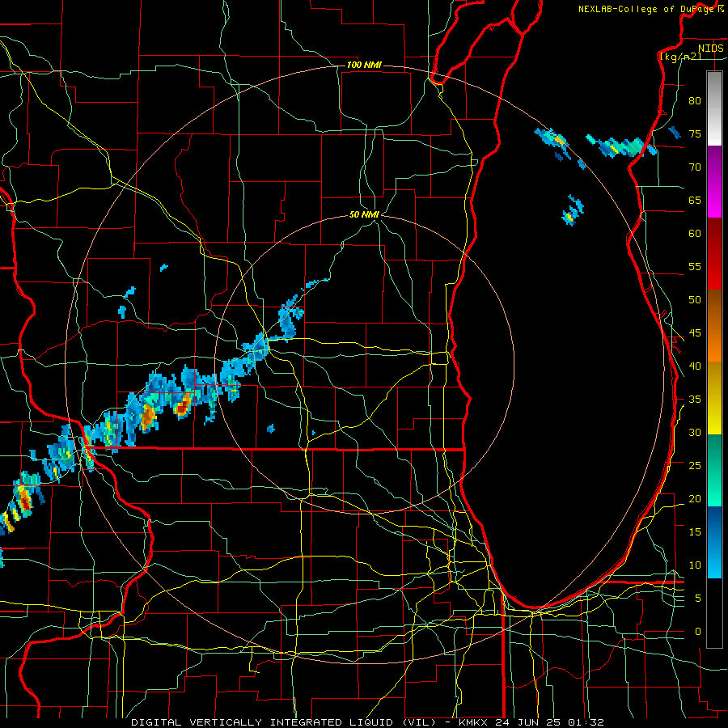The height and width of the screenshot is (728, 728).
Task: Select the [kg/m2] units label
Action: point(680,57)
